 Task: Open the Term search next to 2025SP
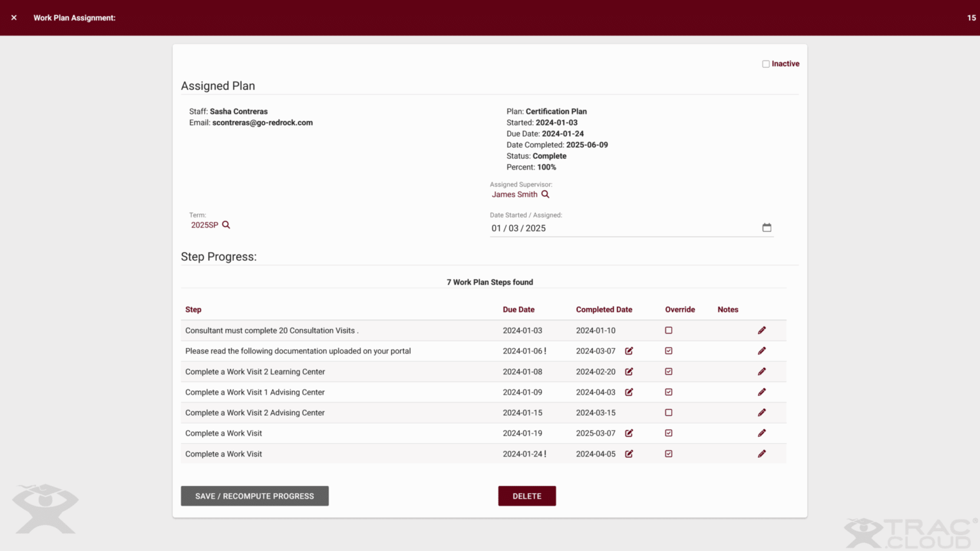(x=226, y=224)
